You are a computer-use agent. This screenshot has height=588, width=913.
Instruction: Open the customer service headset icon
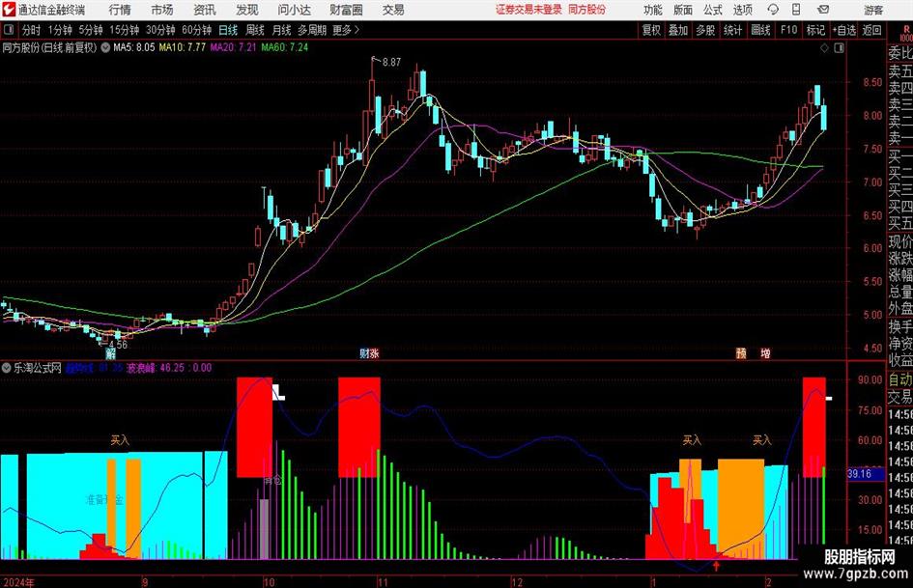point(773,10)
